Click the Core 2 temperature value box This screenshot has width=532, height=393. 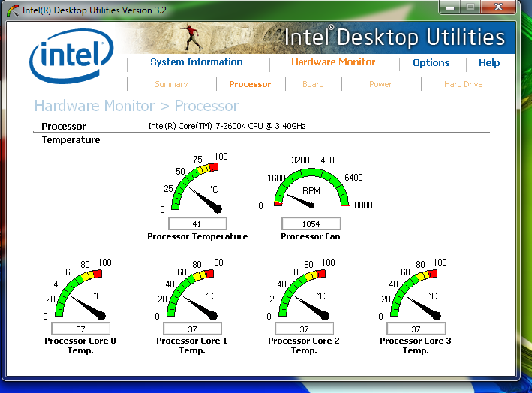tap(304, 329)
